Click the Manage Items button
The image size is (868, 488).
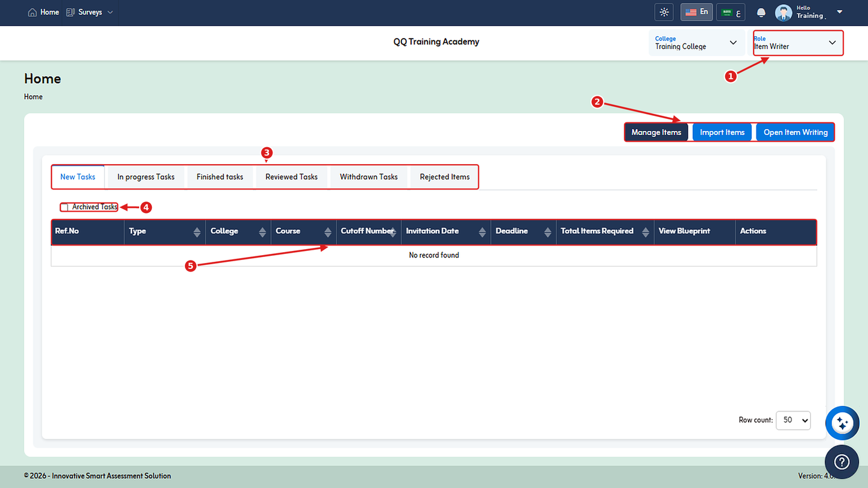pyautogui.click(x=656, y=132)
